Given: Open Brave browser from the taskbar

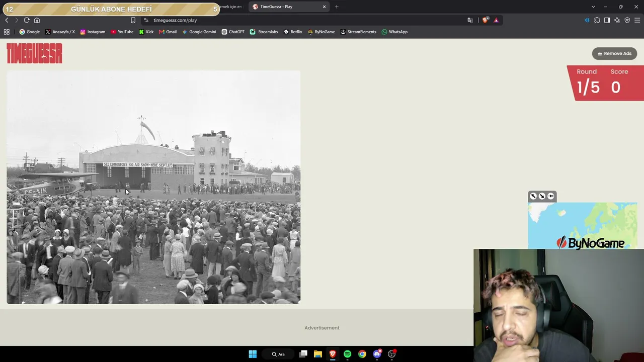Looking at the screenshot, I should [333, 354].
